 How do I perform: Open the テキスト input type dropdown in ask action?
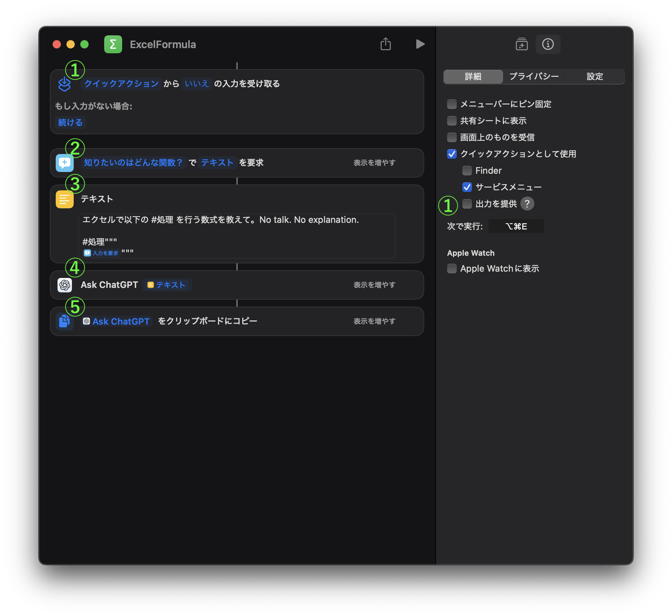(x=217, y=163)
